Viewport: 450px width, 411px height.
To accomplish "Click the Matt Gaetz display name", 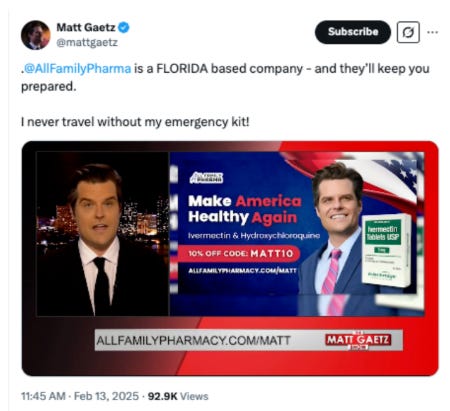I will [x=86, y=27].
